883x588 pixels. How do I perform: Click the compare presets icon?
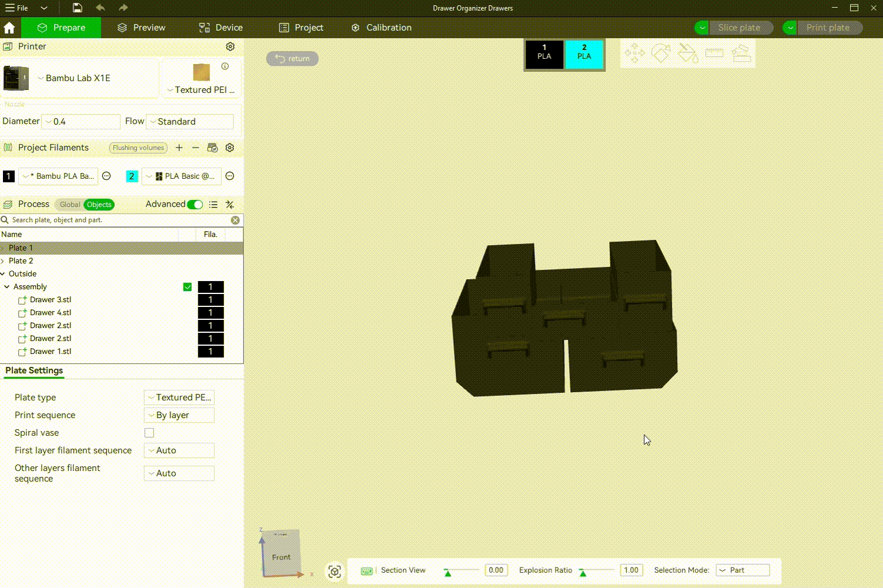(230, 205)
